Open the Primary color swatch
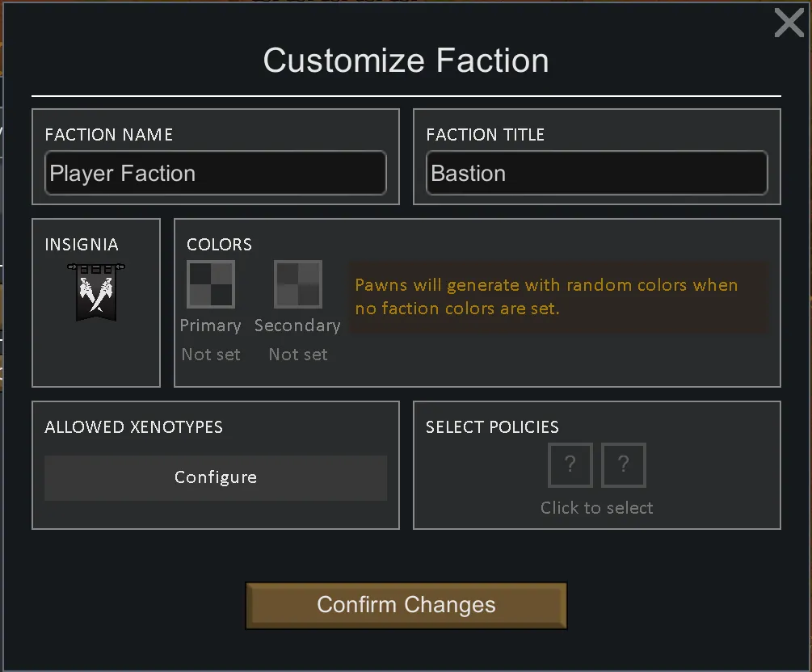This screenshot has height=672, width=812. (211, 283)
